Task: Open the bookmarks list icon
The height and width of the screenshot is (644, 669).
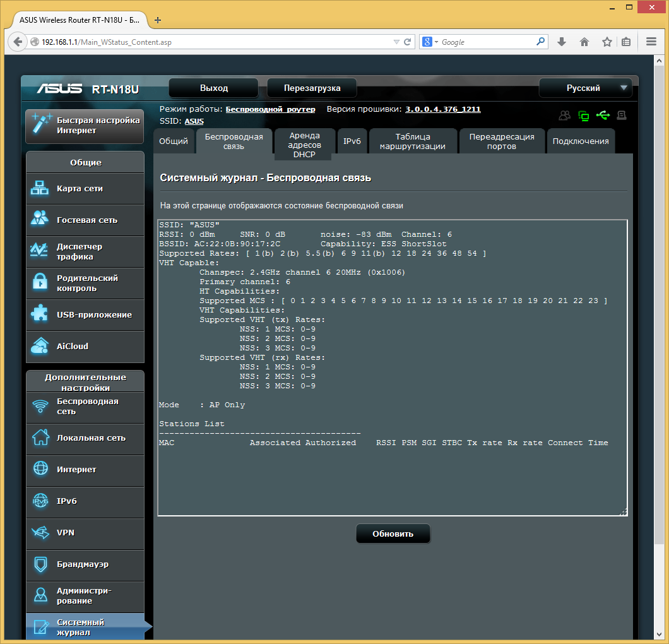Action: point(626,42)
